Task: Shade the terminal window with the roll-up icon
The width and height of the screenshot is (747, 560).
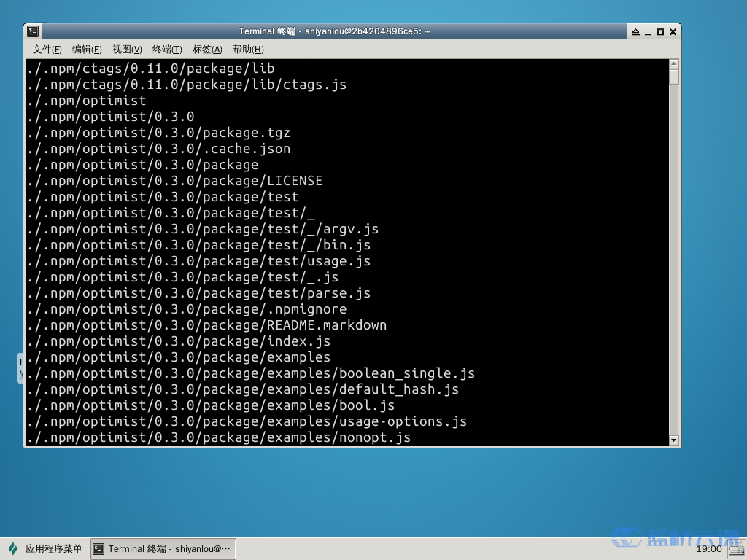Action: tap(635, 32)
